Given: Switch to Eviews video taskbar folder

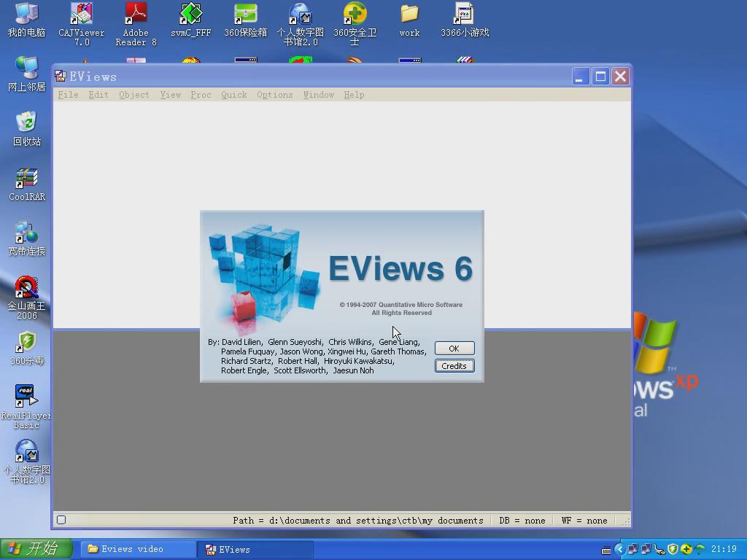Looking at the screenshot, I should (x=137, y=549).
